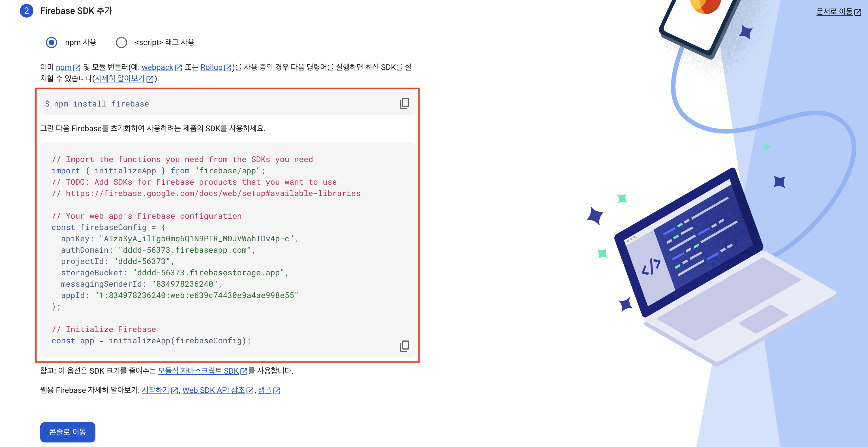
Task: Open the 시작하기 link
Action: click(155, 390)
